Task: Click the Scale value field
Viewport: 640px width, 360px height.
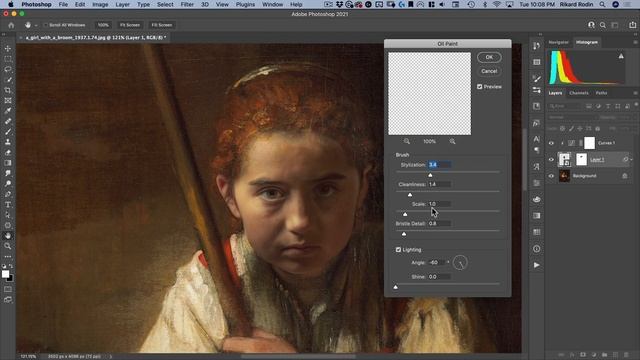Action: 440,204
